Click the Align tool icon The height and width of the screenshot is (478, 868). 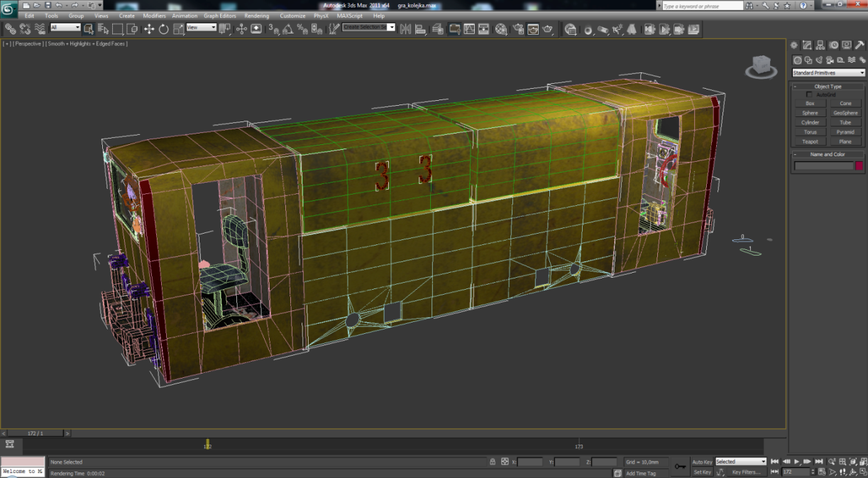(x=420, y=29)
